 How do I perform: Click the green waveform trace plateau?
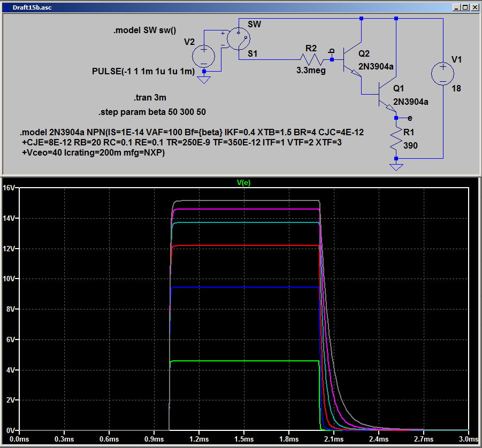point(244,361)
